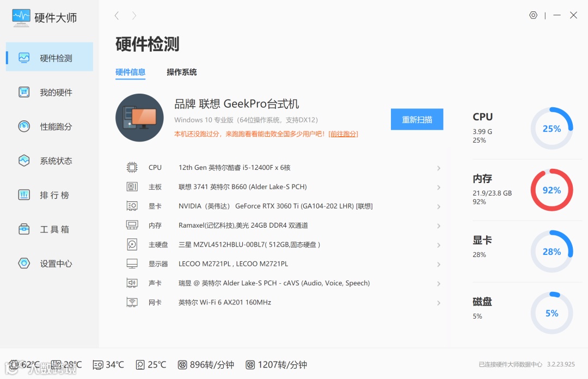
Task: Click the 设置中心 sidebar icon
Action: tap(24, 263)
